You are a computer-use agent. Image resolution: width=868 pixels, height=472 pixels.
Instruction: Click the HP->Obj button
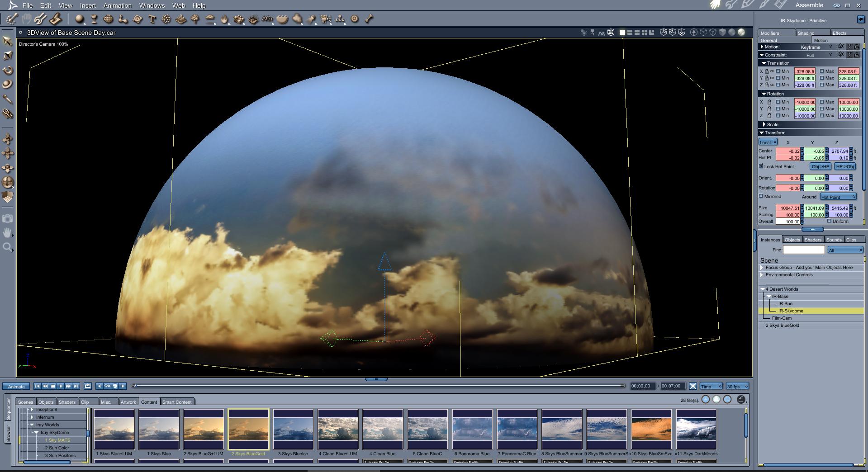844,166
